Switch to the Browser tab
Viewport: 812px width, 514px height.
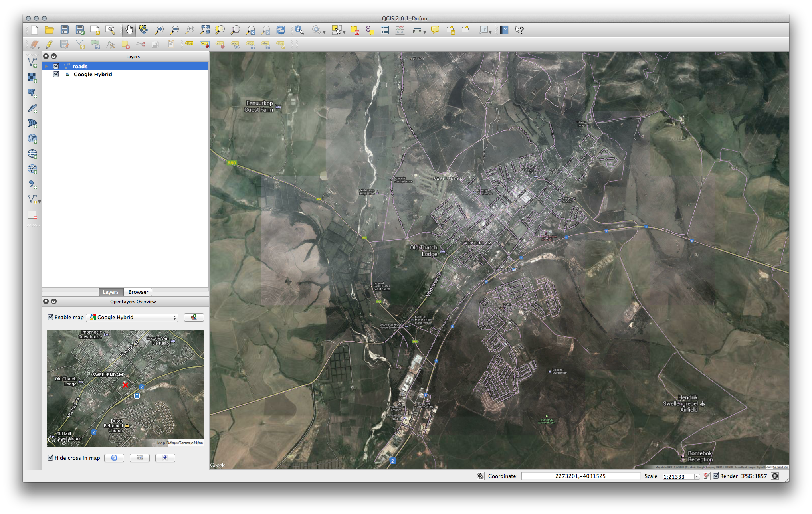138,292
